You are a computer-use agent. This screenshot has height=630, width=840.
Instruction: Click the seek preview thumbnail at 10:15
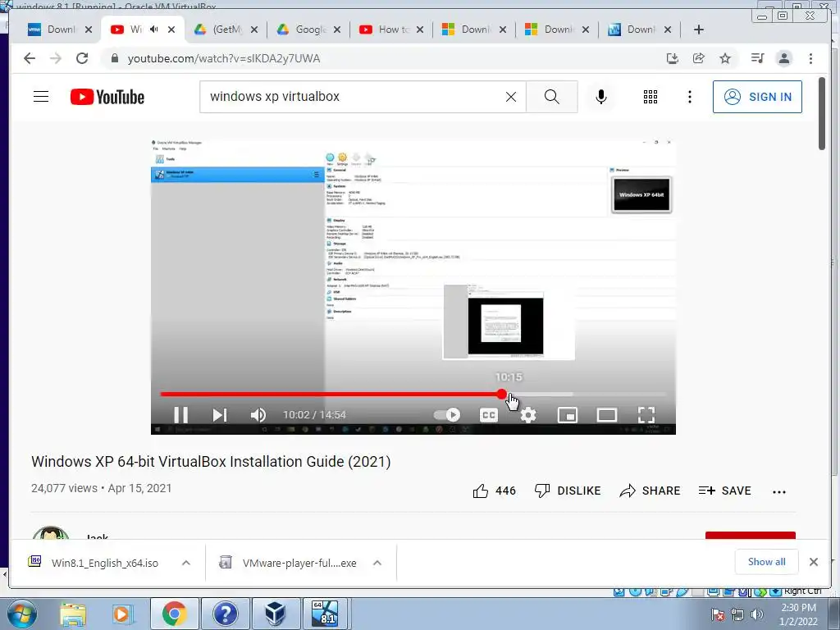(509, 322)
